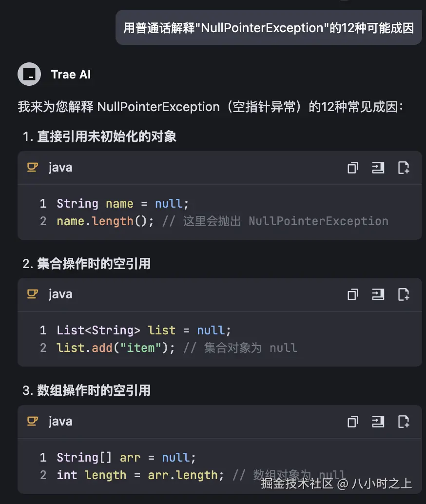Insert first code block at cursor

click(x=378, y=168)
